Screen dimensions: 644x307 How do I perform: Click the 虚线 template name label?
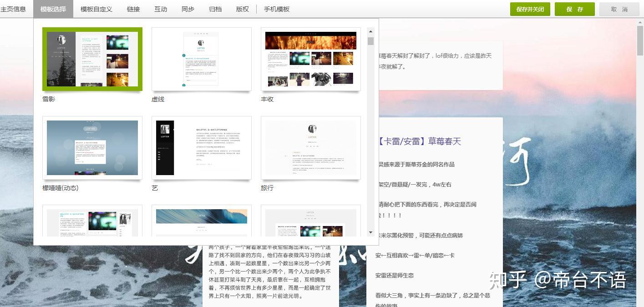point(158,99)
